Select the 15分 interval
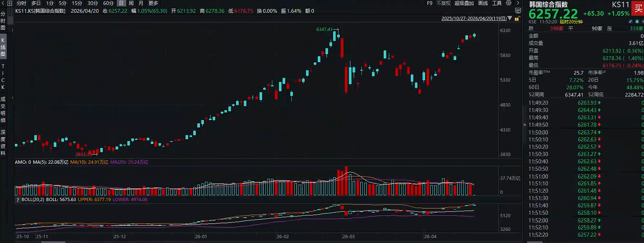The image size is (644, 243). [77, 3]
